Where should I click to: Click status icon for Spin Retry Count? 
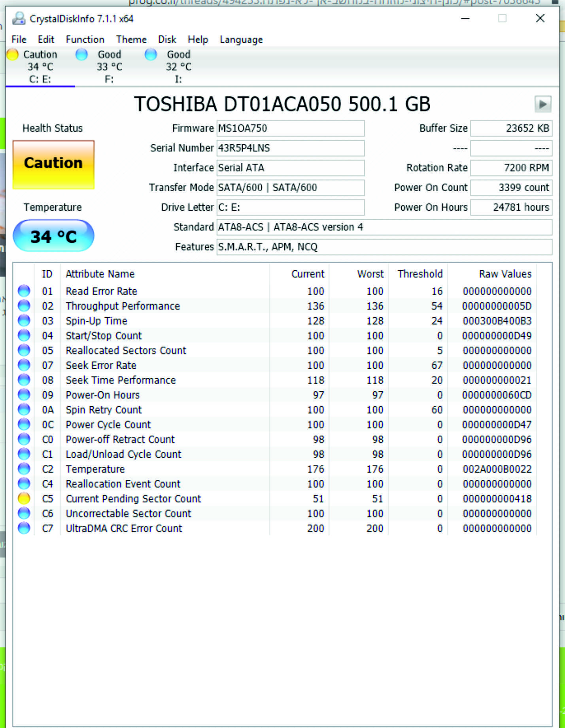tap(24, 409)
